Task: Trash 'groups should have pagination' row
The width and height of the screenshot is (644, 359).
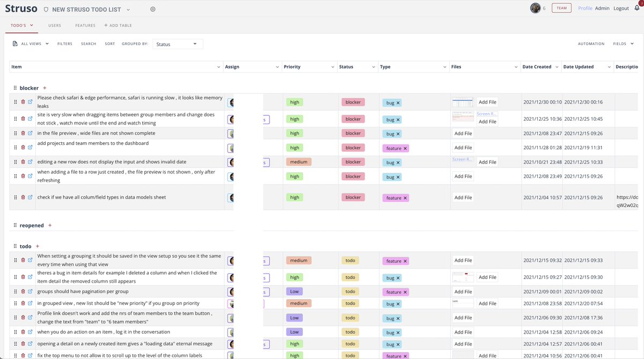Action: (23, 292)
